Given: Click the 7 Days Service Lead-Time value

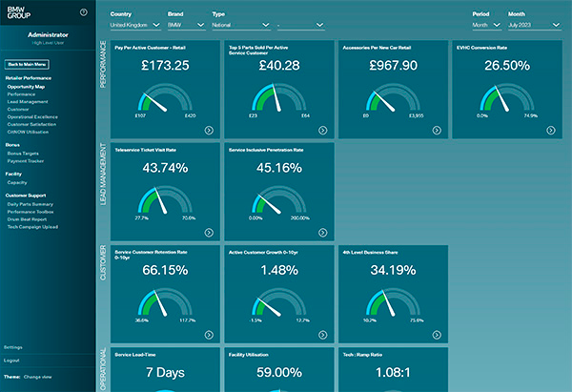Looking at the screenshot, I should 165,373.
